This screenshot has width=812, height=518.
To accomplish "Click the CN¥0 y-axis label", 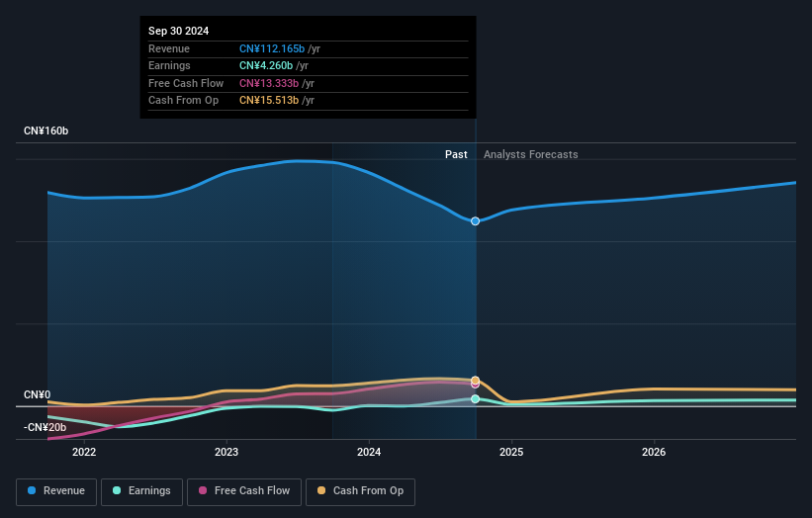I will click(38, 394).
